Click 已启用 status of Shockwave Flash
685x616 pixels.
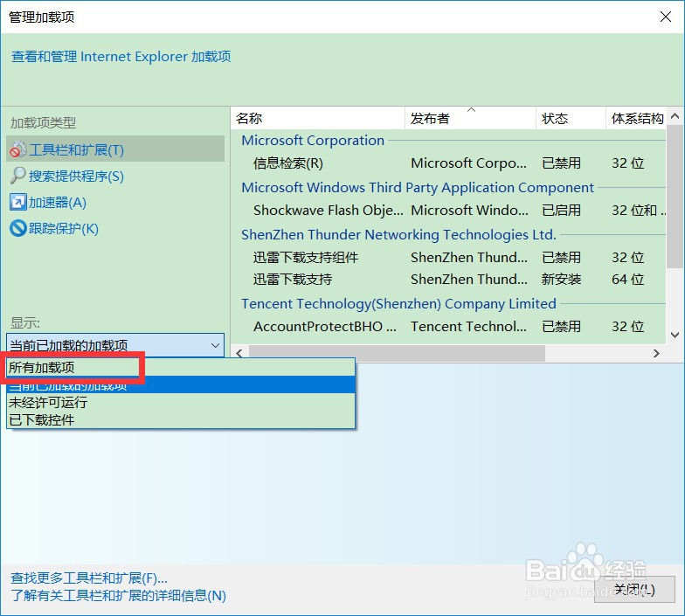[561, 210]
